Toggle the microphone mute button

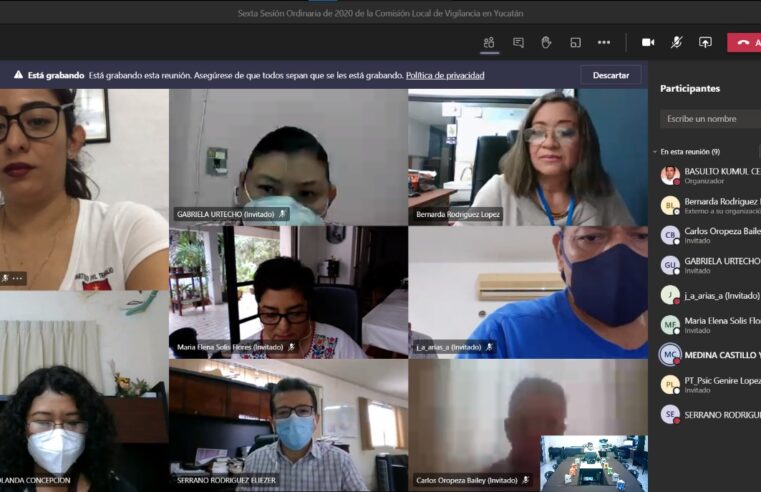click(676, 42)
